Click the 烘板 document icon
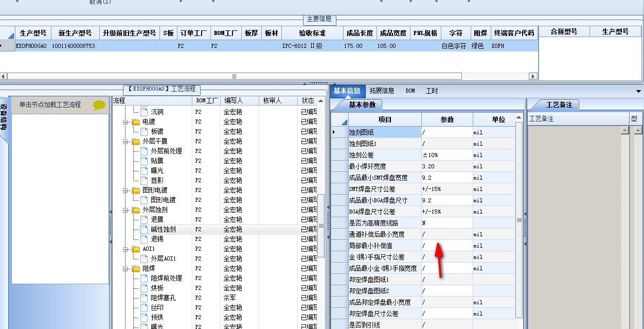This screenshot has height=329, width=644. (144, 288)
